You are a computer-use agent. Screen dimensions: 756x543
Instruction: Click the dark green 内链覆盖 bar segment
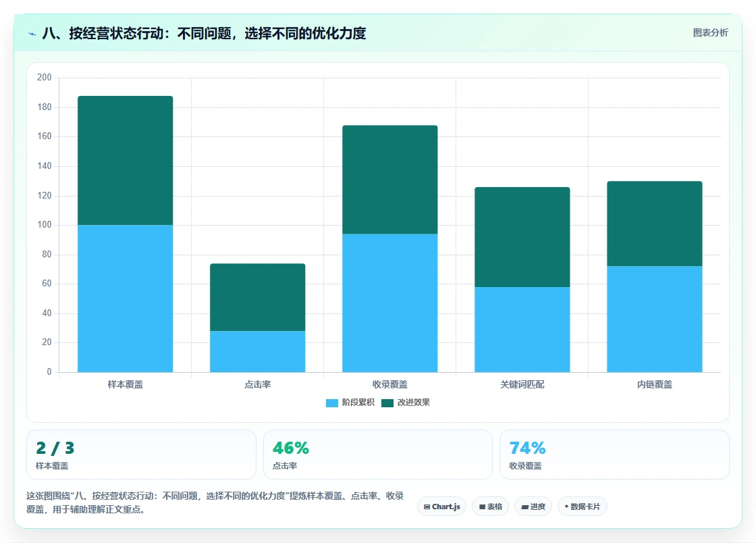pos(655,224)
